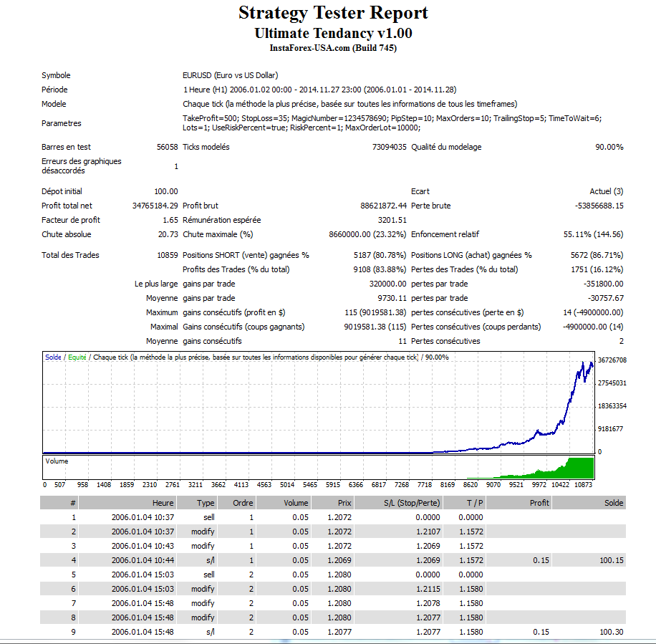Click the green Equité legend label

point(77,357)
